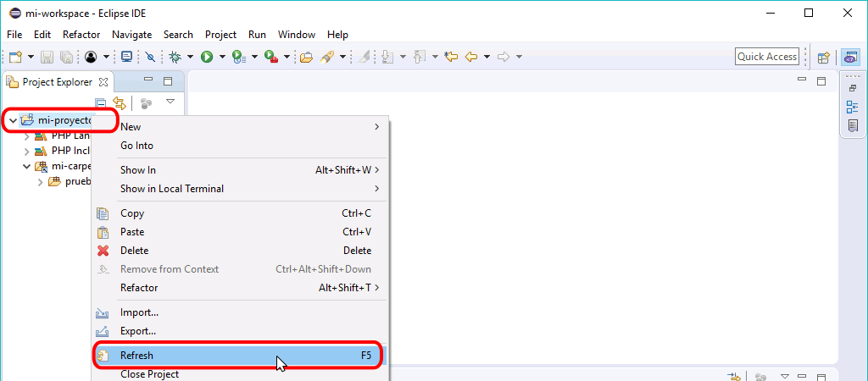Open the Window menu
Viewport: 868px width, 381px height.
click(x=297, y=34)
